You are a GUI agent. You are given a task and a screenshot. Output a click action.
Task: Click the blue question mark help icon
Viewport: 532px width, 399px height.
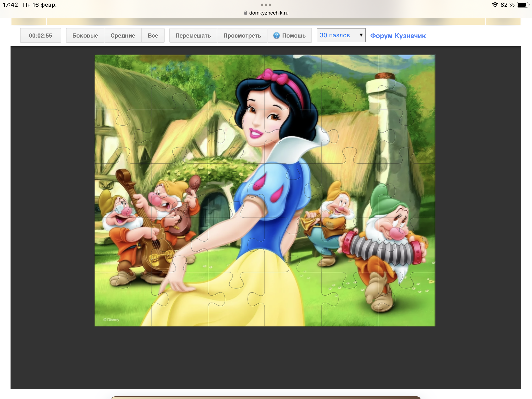276,36
